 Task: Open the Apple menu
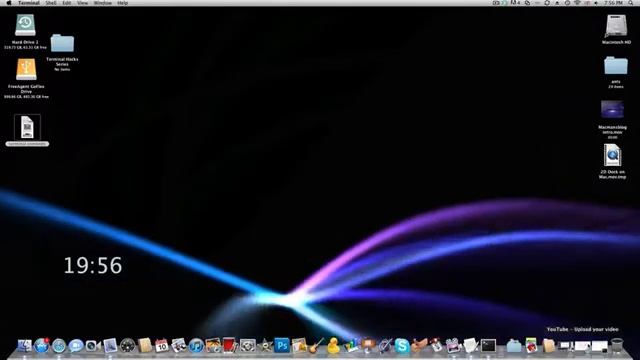9,3
